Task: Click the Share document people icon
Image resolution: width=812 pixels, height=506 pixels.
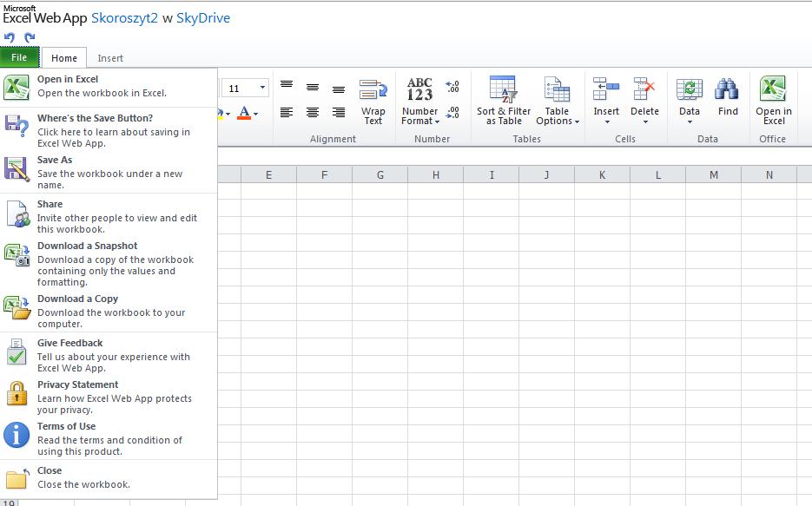Action: click(17, 214)
